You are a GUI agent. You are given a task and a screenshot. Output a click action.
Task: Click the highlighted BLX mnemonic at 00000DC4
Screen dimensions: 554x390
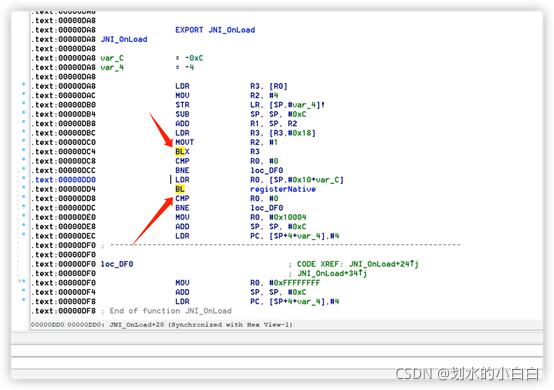[182, 152]
